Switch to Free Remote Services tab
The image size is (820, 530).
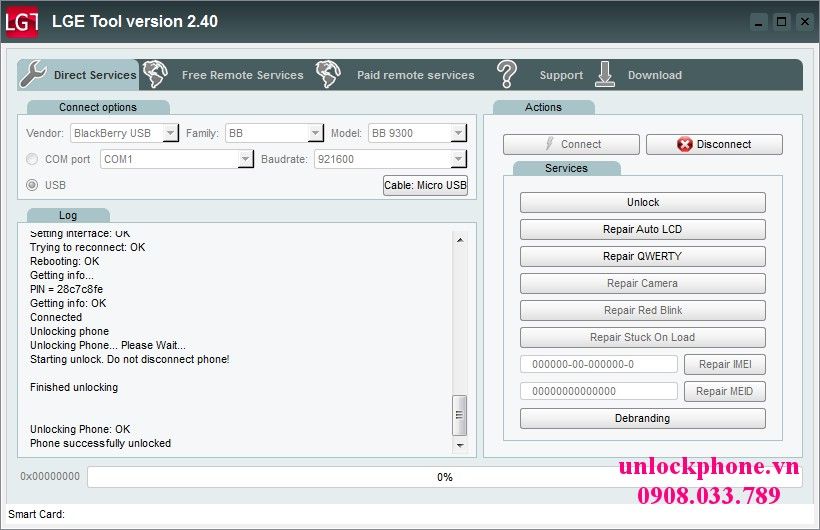click(242, 75)
